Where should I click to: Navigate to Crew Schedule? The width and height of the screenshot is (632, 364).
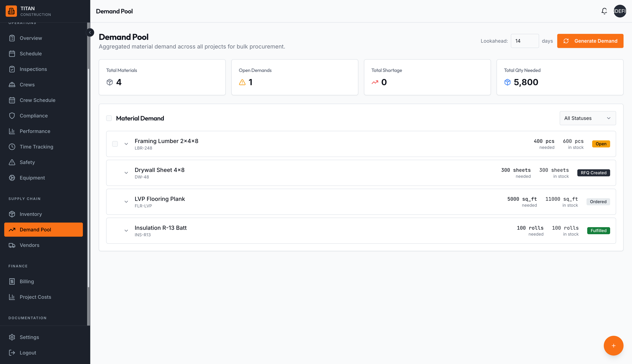tap(44, 100)
